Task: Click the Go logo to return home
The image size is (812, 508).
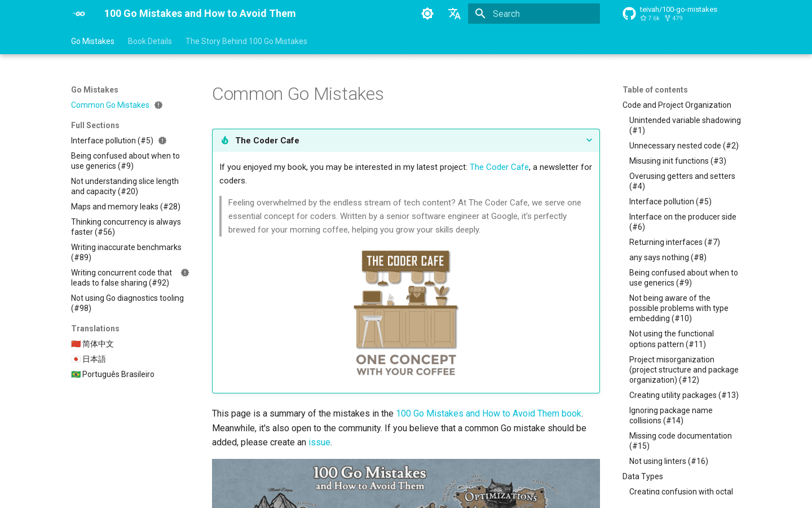Action: (79, 13)
